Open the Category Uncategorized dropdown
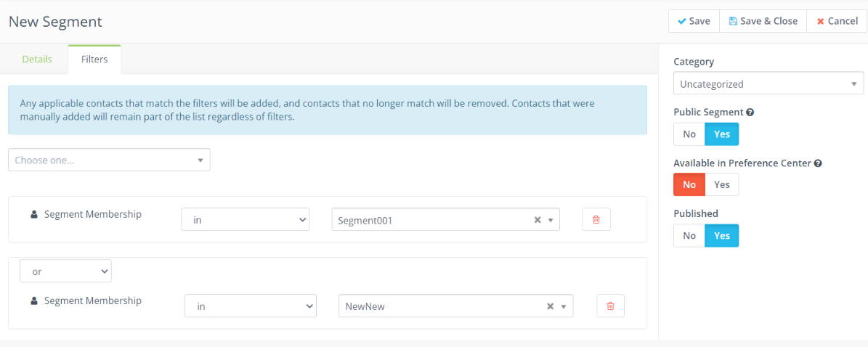The image size is (868, 347). [x=768, y=84]
